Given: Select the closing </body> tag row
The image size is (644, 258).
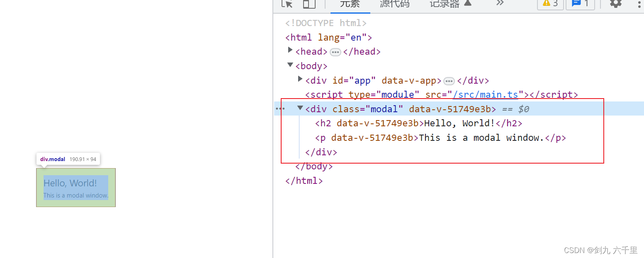Looking at the screenshot, I should click(x=314, y=166).
